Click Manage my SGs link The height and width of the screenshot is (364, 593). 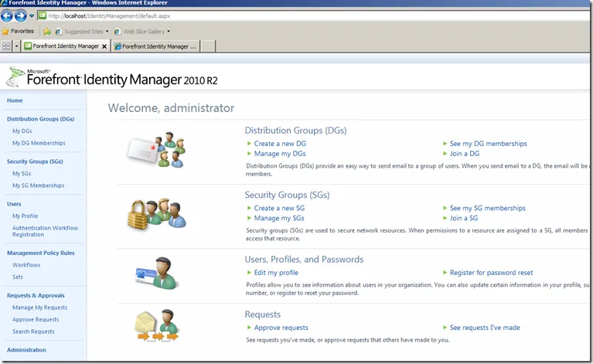[x=279, y=218]
